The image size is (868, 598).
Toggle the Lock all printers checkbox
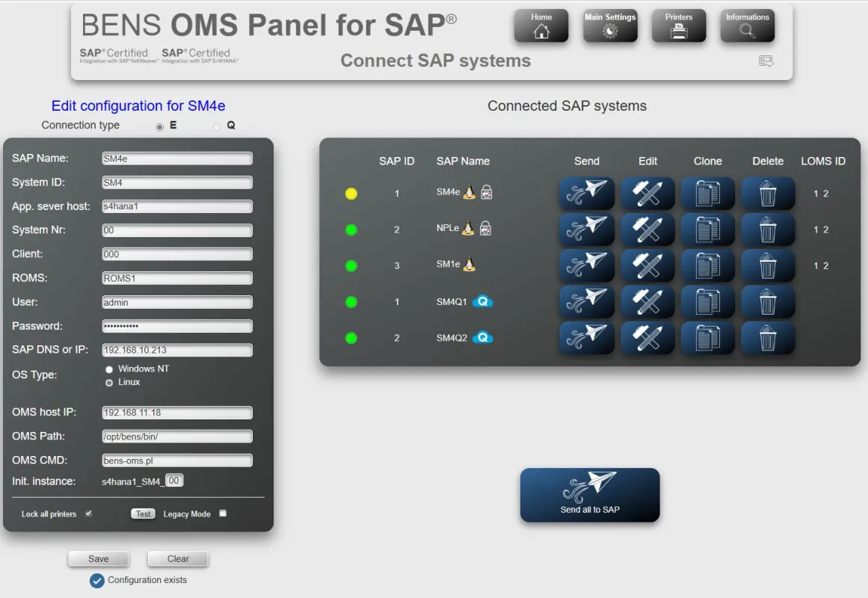point(88,514)
